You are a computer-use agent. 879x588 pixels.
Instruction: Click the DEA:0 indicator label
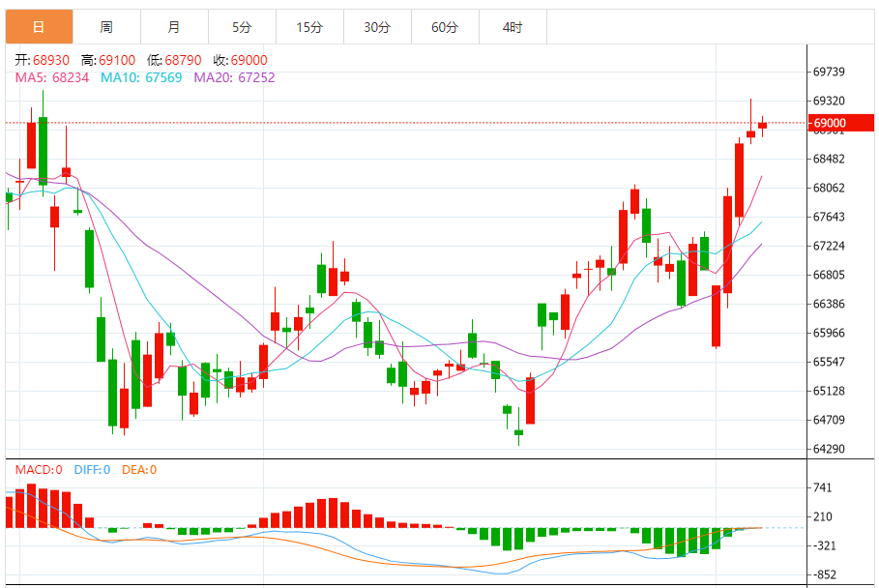(x=139, y=470)
